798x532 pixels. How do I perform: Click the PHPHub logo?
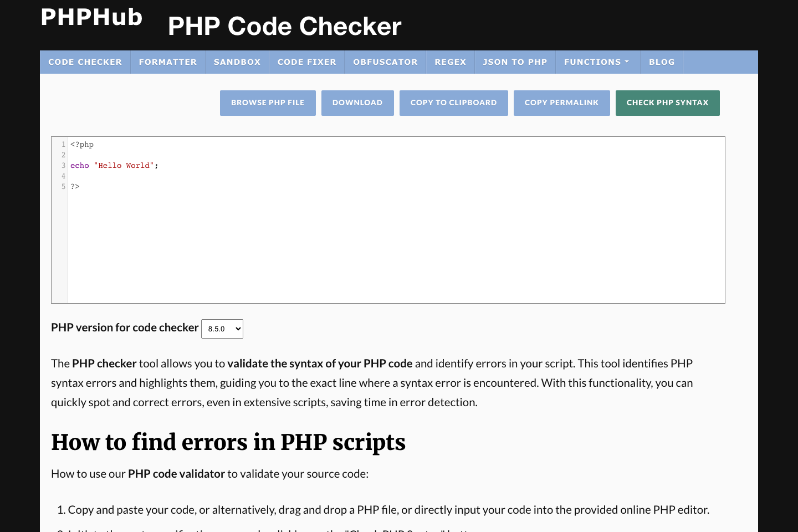point(91,17)
